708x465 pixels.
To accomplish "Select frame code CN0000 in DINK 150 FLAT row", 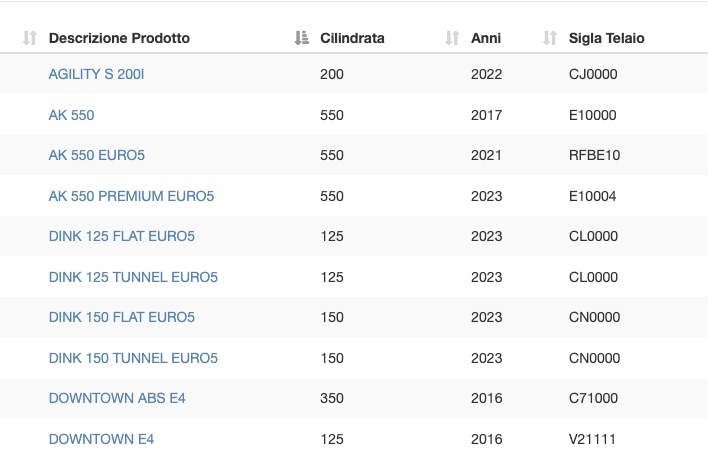I will pos(594,317).
